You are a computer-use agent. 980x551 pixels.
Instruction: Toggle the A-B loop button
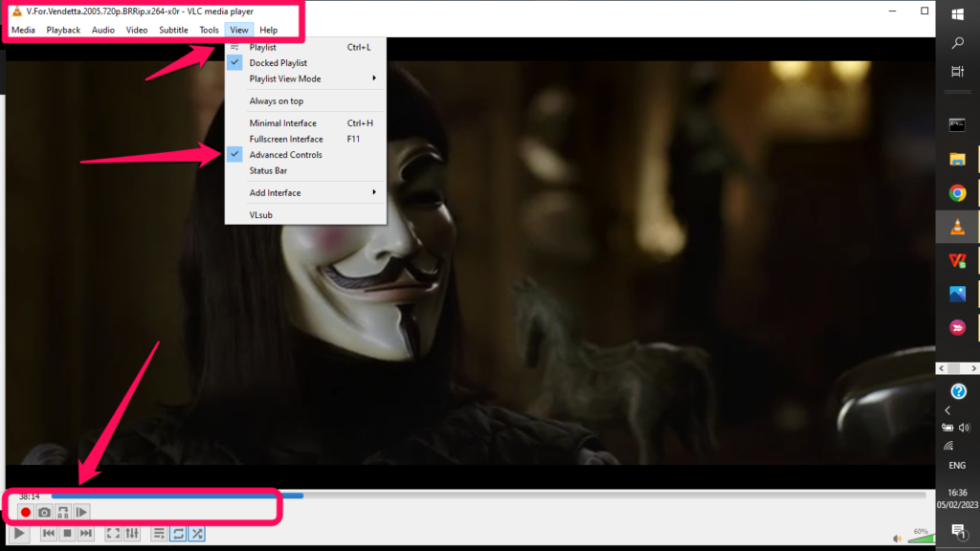pos(63,513)
